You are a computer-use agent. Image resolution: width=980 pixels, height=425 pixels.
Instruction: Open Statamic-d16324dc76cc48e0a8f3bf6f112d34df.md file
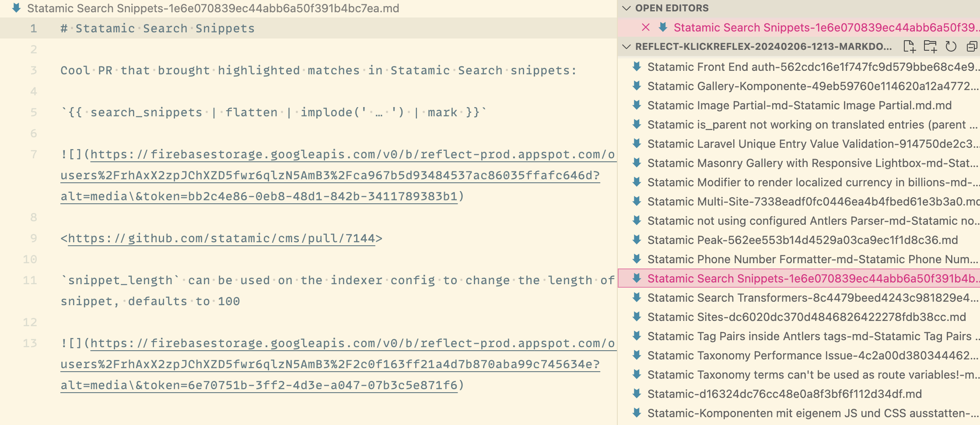[x=799, y=394]
